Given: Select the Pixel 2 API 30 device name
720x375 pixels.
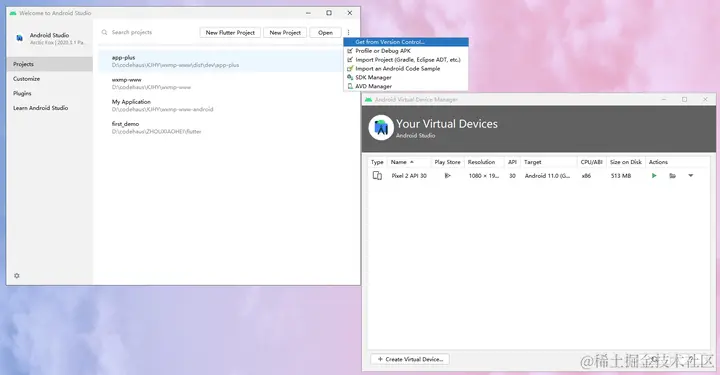Looking at the screenshot, I should tap(409, 176).
